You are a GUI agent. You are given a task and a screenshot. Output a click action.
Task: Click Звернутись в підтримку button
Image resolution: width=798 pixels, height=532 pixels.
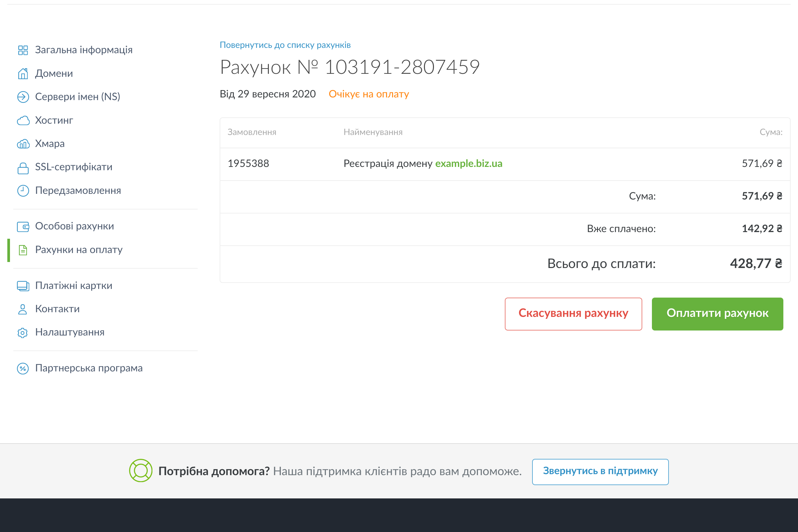(x=600, y=471)
